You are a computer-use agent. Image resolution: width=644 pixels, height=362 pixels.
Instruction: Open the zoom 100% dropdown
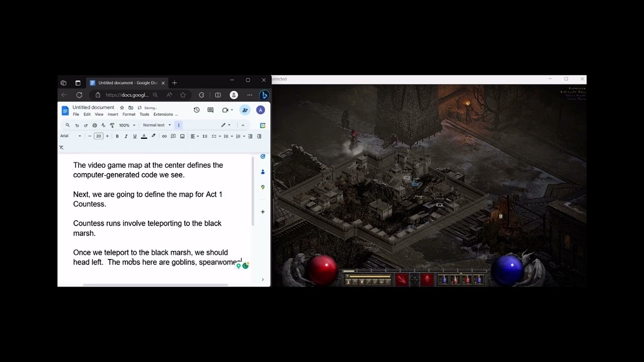pyautogui.click(x=127, y=125)
